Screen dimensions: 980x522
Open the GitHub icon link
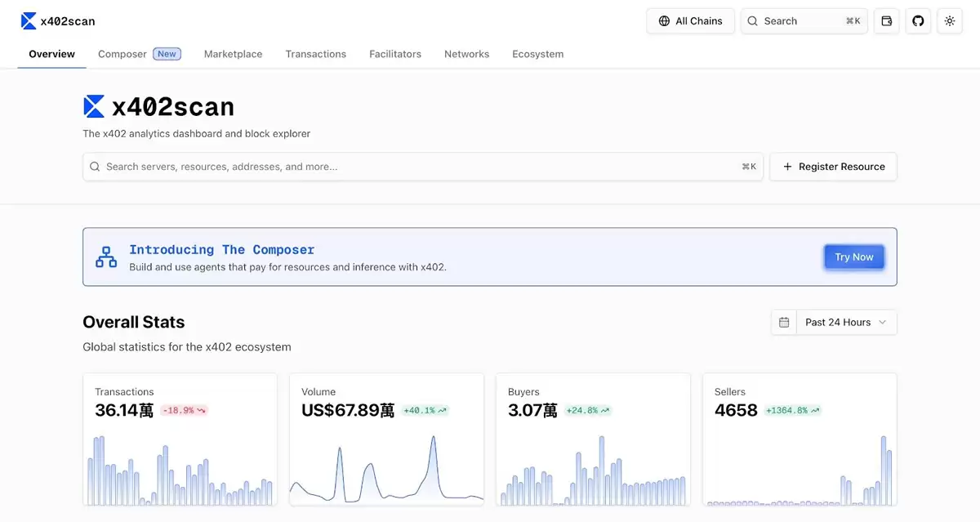pos(918,21)
